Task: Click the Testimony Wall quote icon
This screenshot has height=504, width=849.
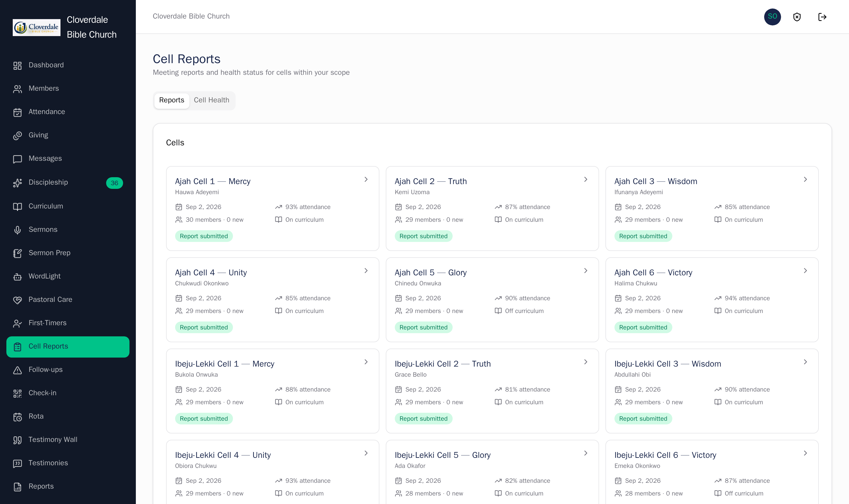Action: 17,440
